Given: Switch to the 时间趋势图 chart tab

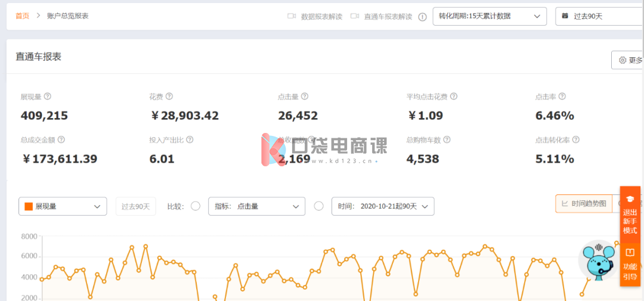Looking at the screenshot, I should (584, 203).
